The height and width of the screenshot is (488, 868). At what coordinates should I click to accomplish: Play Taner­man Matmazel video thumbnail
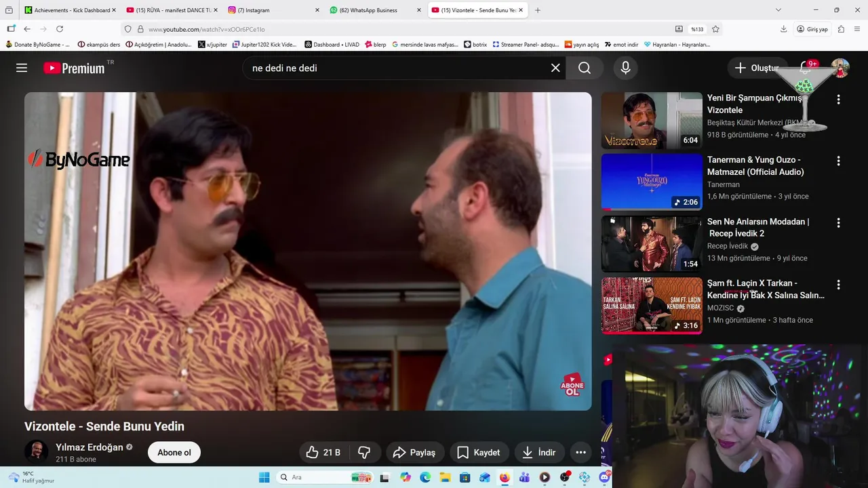point(652,182)
